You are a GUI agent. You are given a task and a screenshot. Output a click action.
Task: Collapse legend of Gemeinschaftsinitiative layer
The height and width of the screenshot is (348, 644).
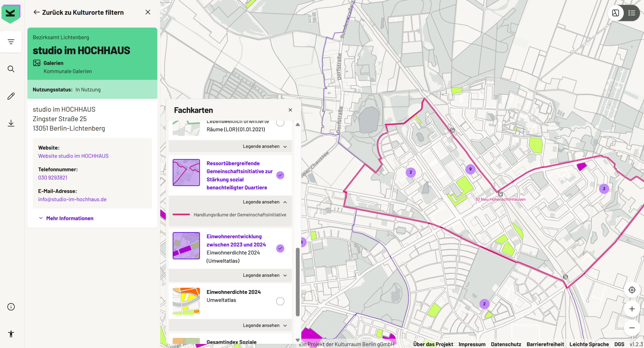(x=265, y=202)
